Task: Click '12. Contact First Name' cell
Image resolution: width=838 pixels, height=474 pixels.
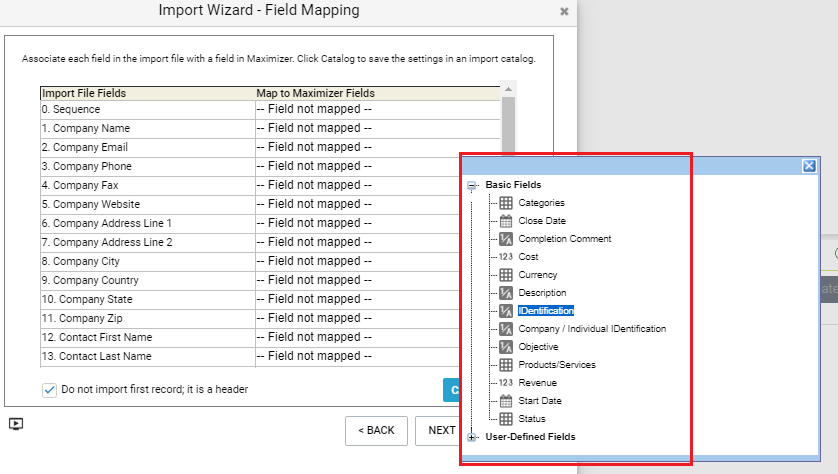Action: 148,337
